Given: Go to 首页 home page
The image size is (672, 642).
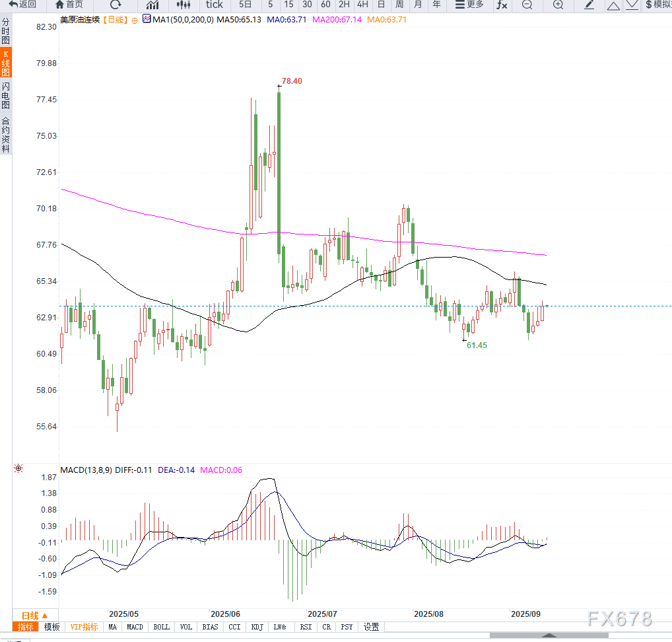Looking at the screenshot, I should click(69, 5).
